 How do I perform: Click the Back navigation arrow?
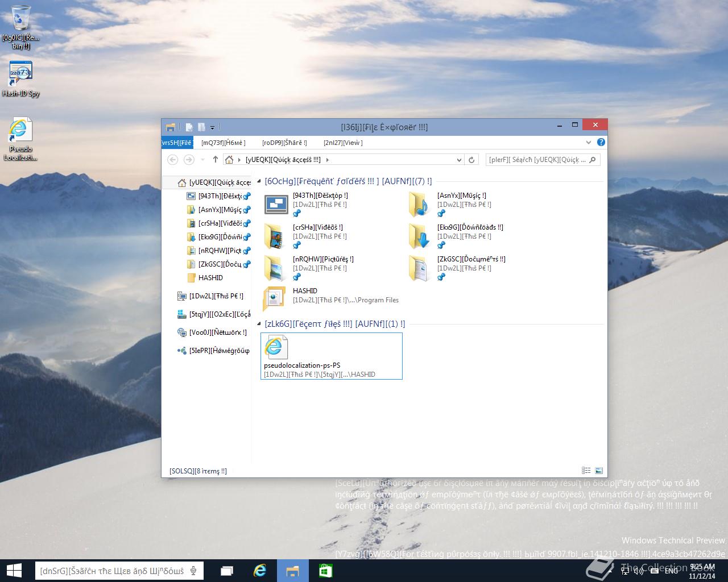(x=173, y=160)
